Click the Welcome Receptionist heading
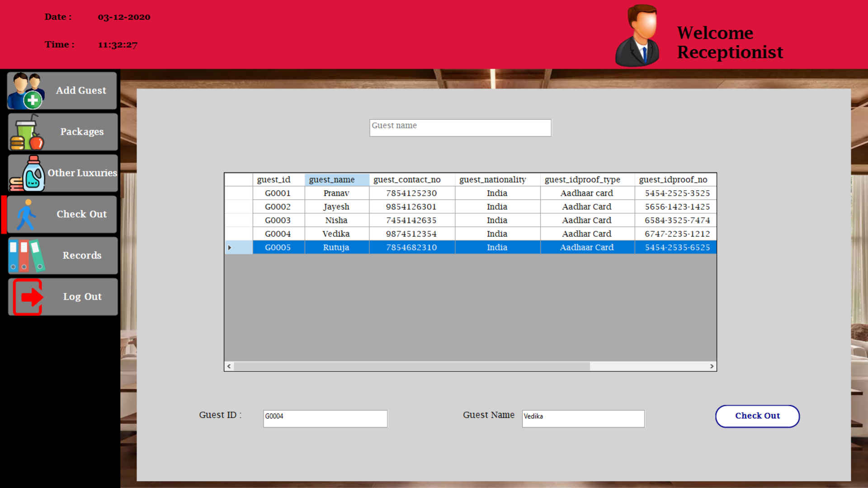The height and width of the screenshot is (488, 868). pyautogui.click(x=730, y=42)
